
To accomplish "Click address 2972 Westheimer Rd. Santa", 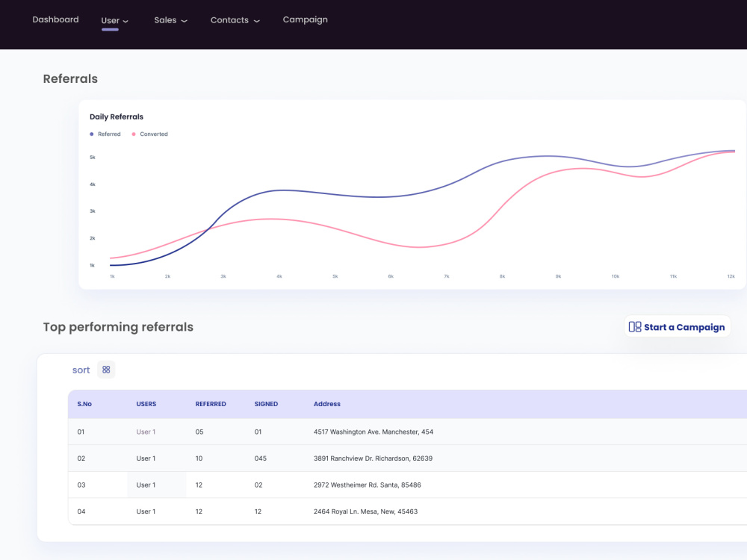I will pyautogui.click(x=367, y=485).
